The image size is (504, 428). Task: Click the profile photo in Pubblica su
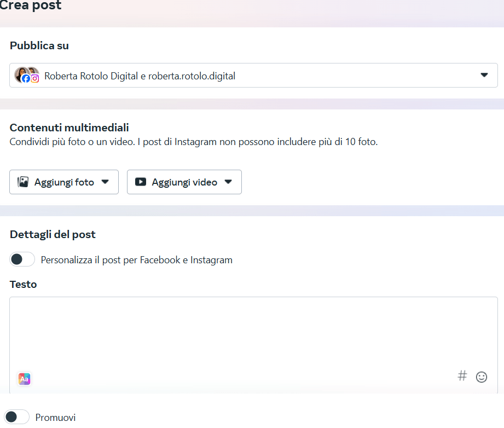point(22,72)
